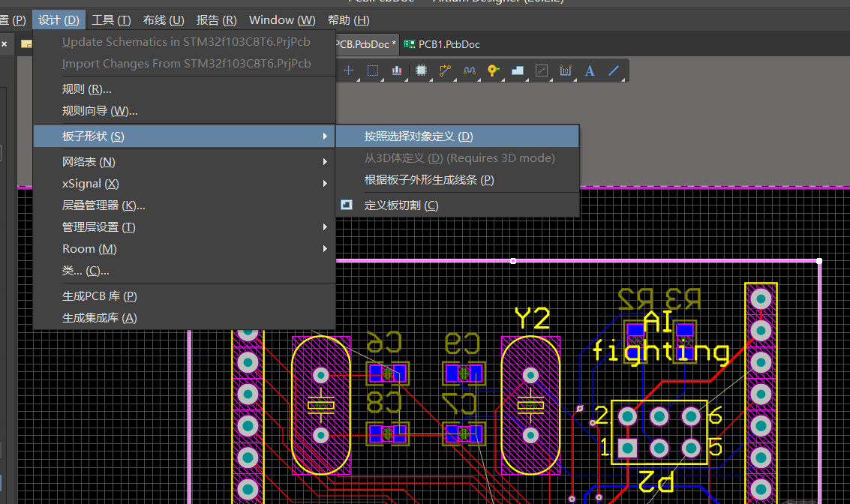Open the 工具 (T) menu
Screen dimensions: 850x504
(x=111, y=20)
